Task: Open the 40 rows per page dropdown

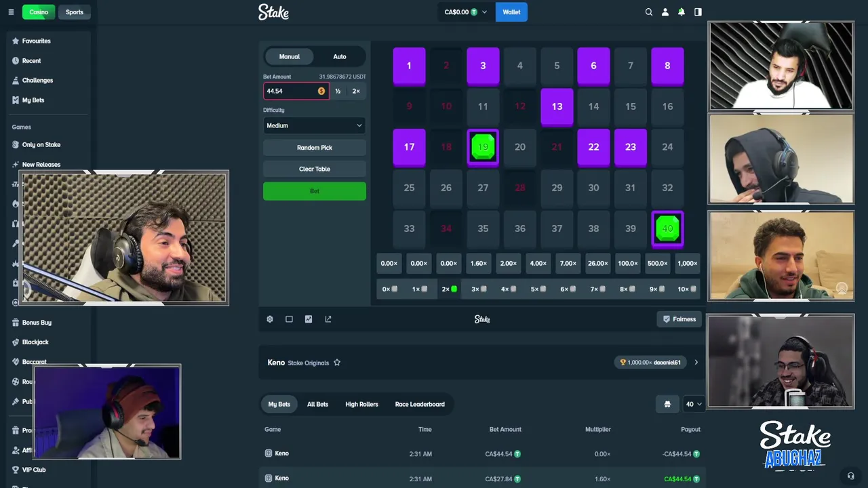Action: pyautogui.click(x=694, y=404)
